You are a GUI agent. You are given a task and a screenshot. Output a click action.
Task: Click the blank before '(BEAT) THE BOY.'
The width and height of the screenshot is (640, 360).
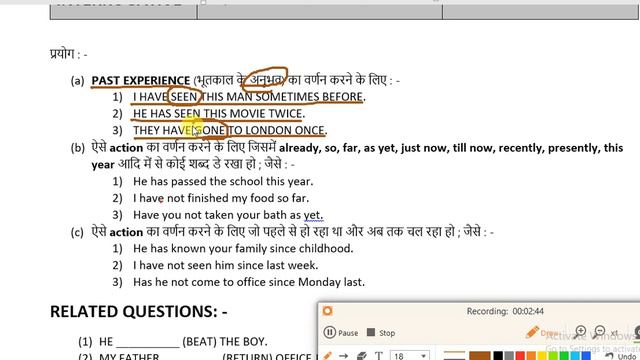[148, 342]
